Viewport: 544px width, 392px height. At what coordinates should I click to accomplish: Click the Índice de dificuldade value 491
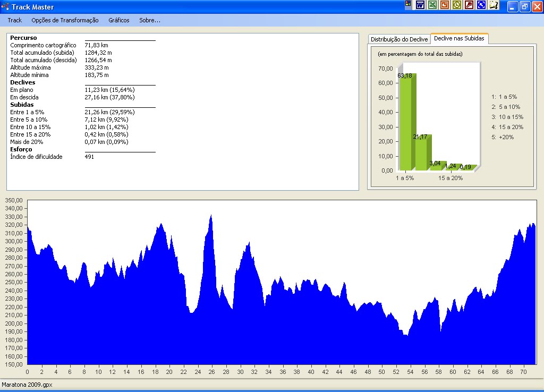click(x=89, y=157)
